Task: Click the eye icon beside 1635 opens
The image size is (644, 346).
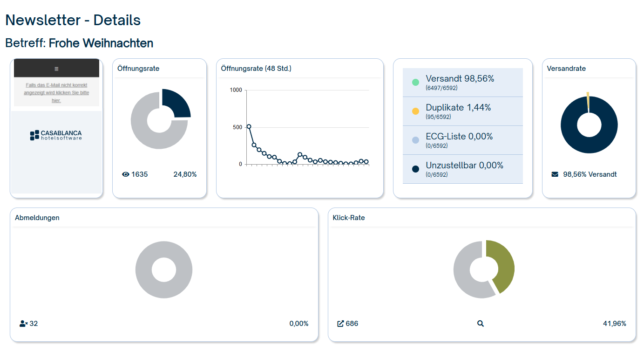Action: pyautogui.click(x=125, y=174)
